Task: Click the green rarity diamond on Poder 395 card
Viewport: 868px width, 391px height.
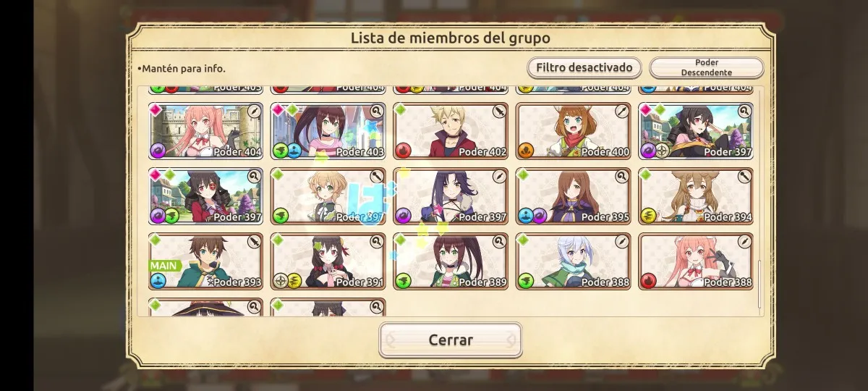Action: (523, 175)
